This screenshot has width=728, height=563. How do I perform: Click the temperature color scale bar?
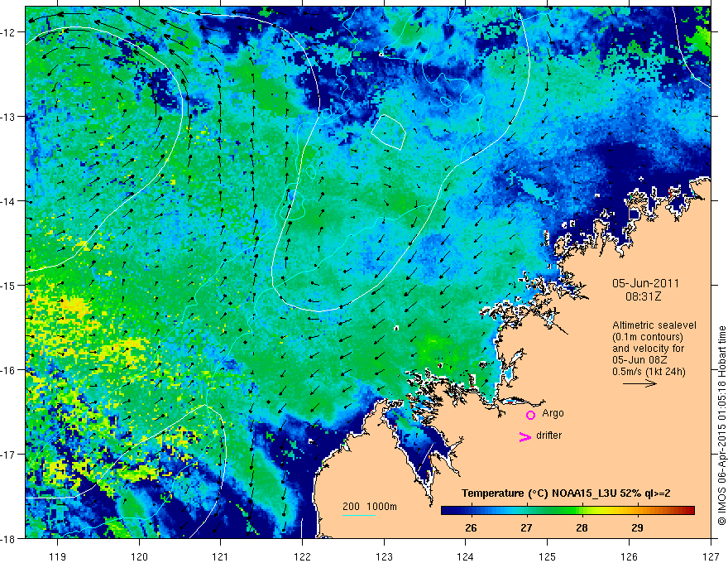(x=568, y=511)
